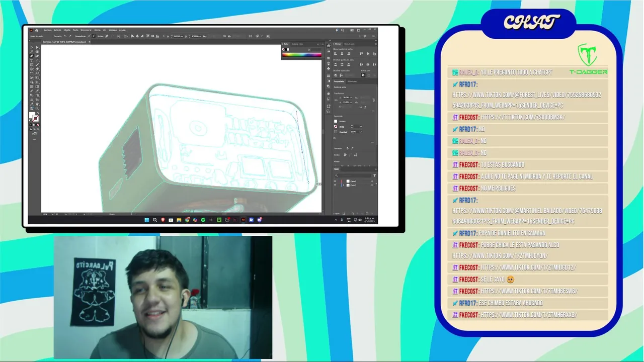Image resolution: width=644 pixels, height=362 pixels.
Task: Expand the Opacidad value flyout
Action: point(361,132)
